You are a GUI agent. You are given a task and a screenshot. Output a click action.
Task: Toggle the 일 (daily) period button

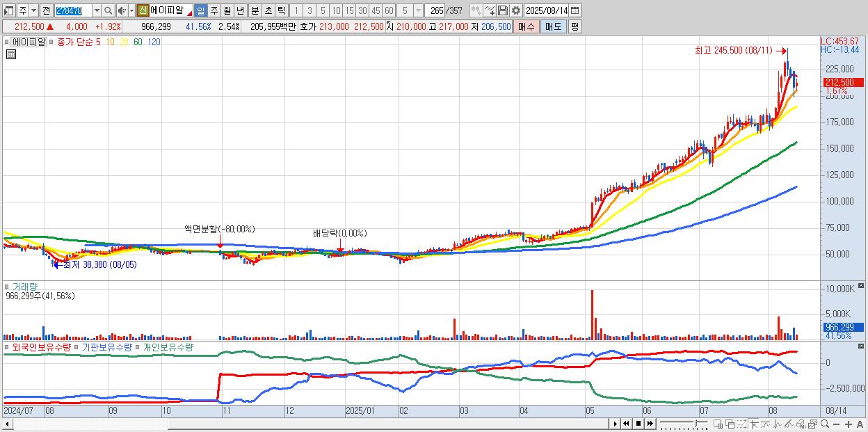pos(200,10)
